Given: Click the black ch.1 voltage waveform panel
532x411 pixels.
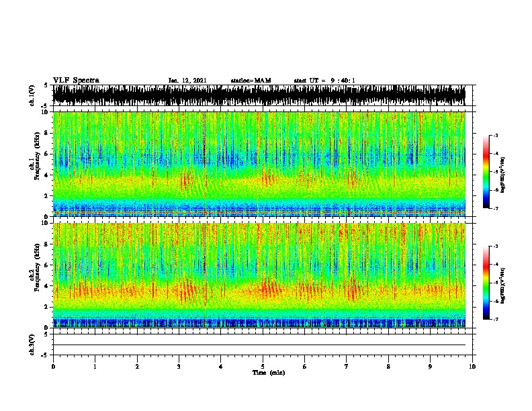Looking at the screenshot, I should point(259,95).
